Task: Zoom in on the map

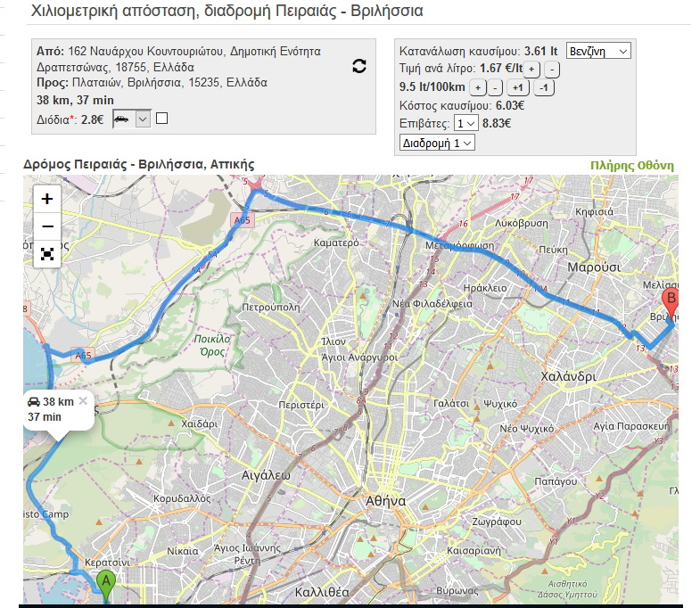Action: [x=47, y=199]
